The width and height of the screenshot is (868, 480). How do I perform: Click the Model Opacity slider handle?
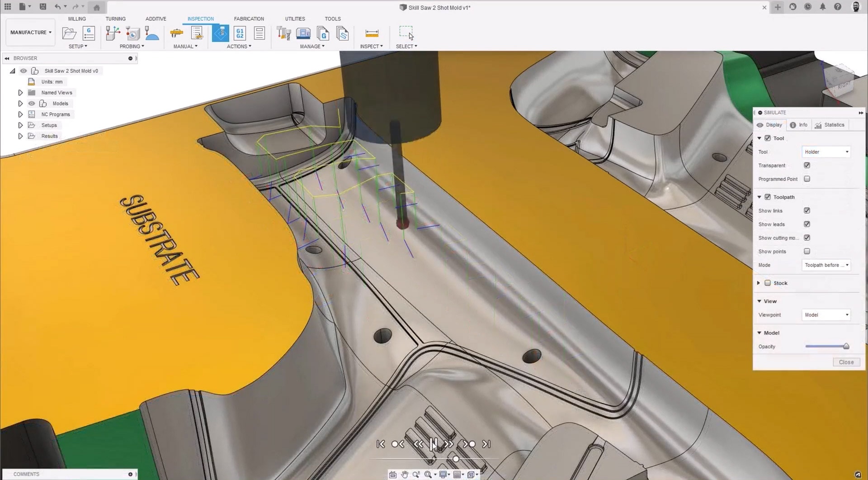click(x=846, y=347)
